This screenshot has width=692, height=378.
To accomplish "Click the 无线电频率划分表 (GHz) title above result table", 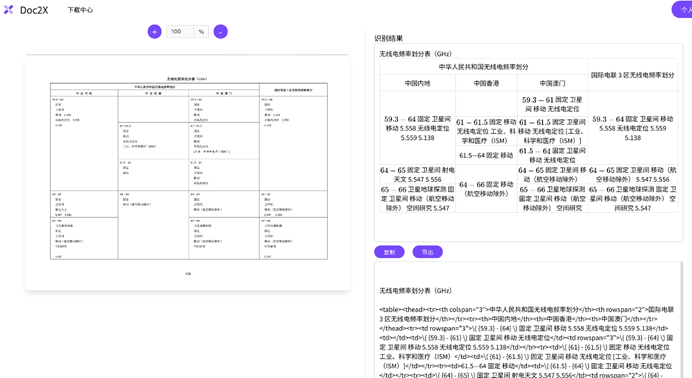I will (x=415, y=54).
